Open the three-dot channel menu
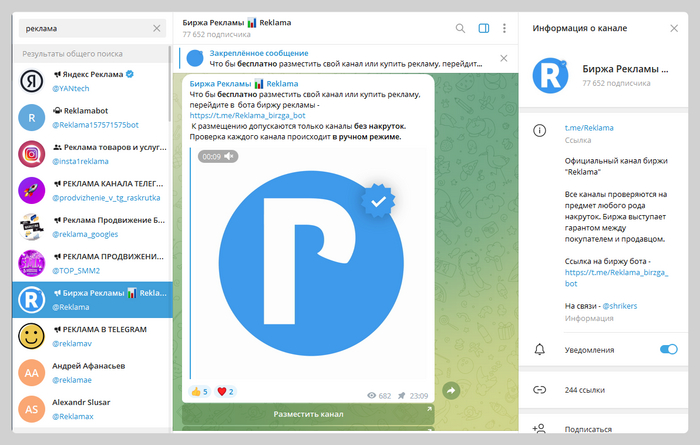 [x=504, y=29]
